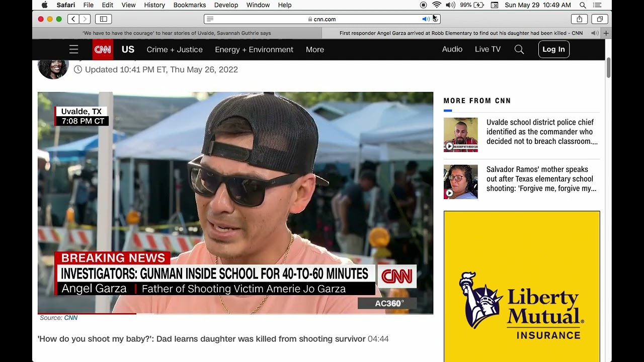Click the 'Updated 10:41 PM ET' timestamp
The height and width of the screenshot is (362, 644).
click(x=161, y=69)
